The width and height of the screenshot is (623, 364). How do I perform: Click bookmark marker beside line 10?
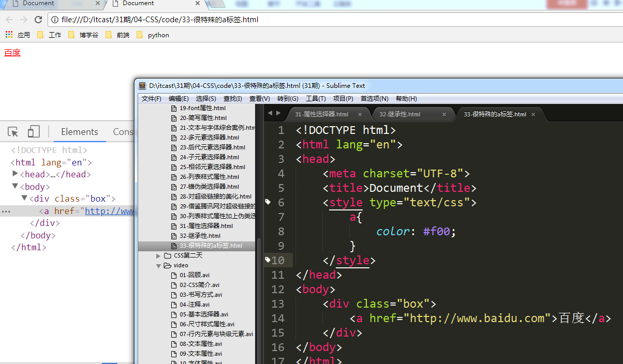[x=267, y=260]
